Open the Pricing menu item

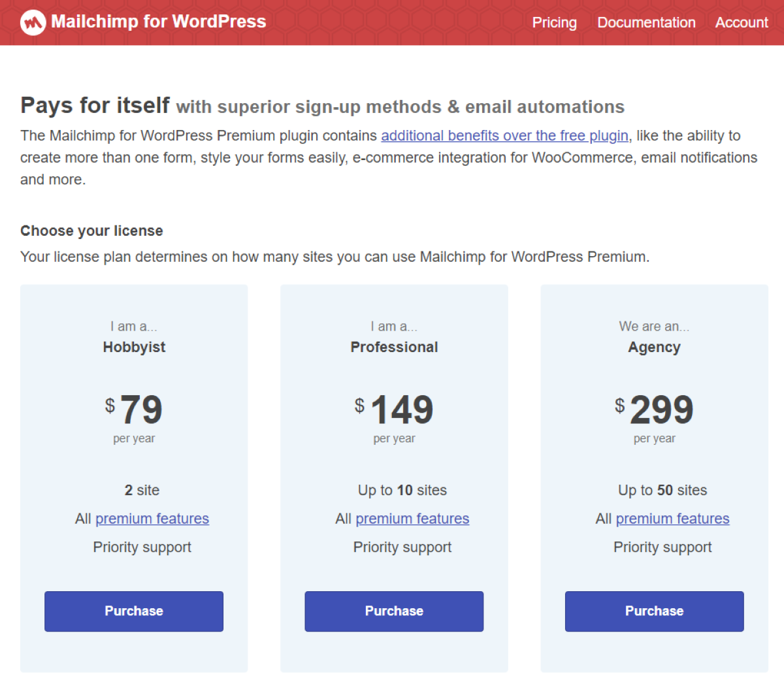[554, 22]
